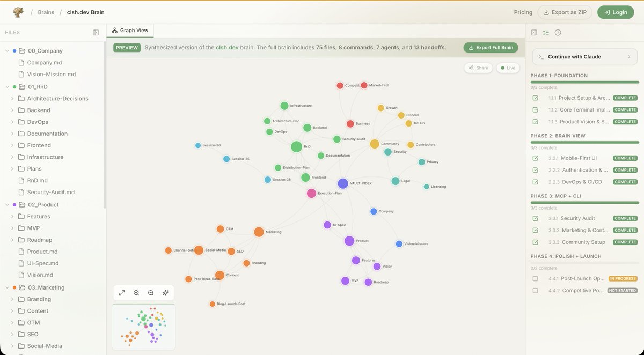Uncheck 2.2.1 Mobile-First UI checkbox
The image size is (644, 355).
pos(535,158)
